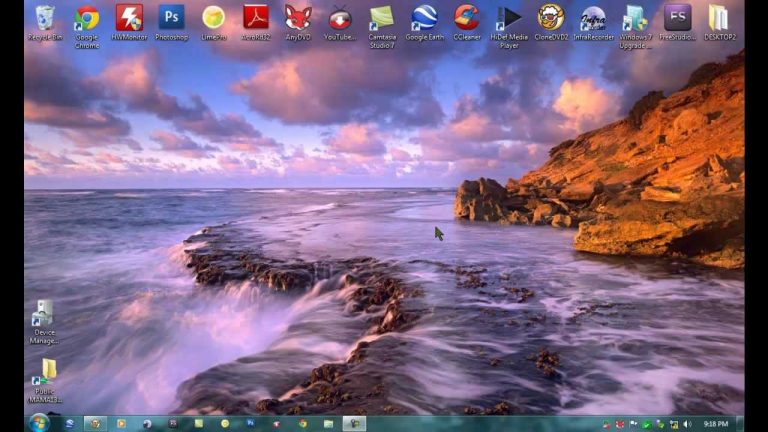The width and height of the screenshot is (768, 432).
Task: Click the network tray icon
Action: coord(674,424)
